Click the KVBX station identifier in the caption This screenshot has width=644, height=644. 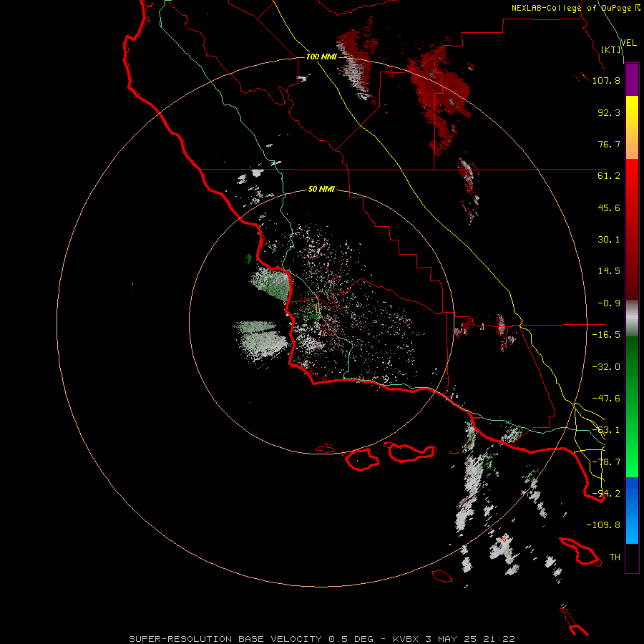[x=406, y=639]
